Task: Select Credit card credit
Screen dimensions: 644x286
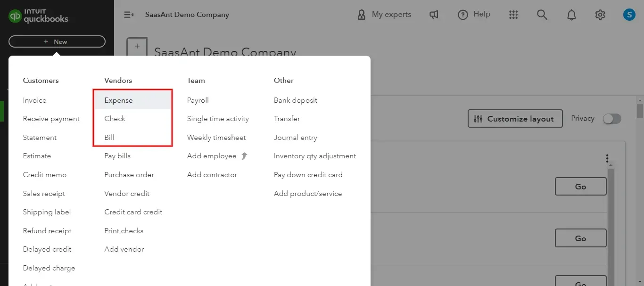Action: click(133, 212)
